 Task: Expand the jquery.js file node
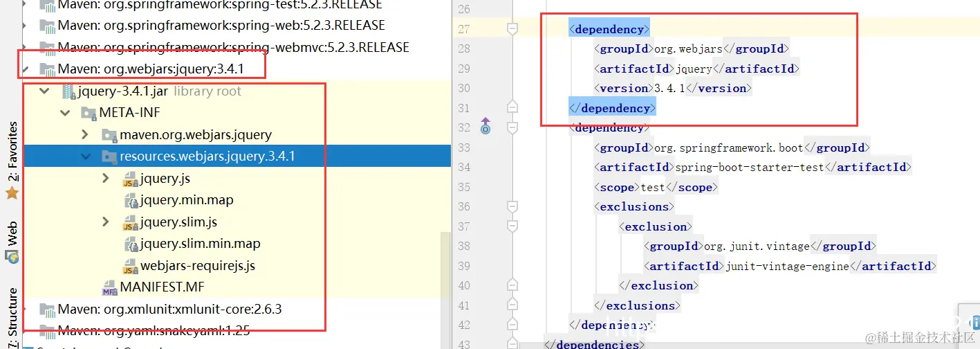pos(106,179)
